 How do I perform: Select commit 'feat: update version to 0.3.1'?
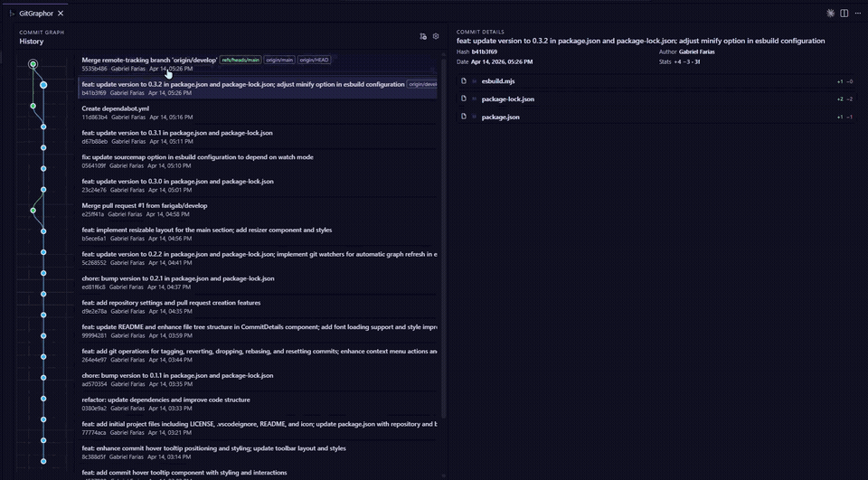(x=258, y=136)
